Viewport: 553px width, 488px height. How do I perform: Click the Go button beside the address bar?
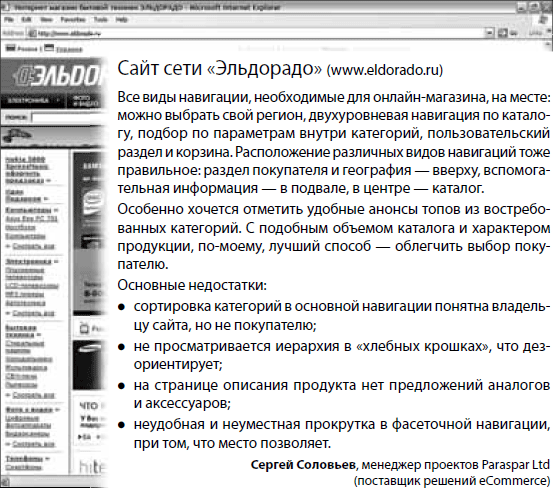(x=507, y=33)
